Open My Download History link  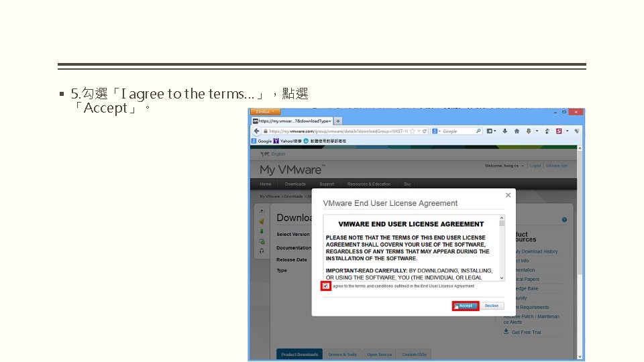point(537,251)
